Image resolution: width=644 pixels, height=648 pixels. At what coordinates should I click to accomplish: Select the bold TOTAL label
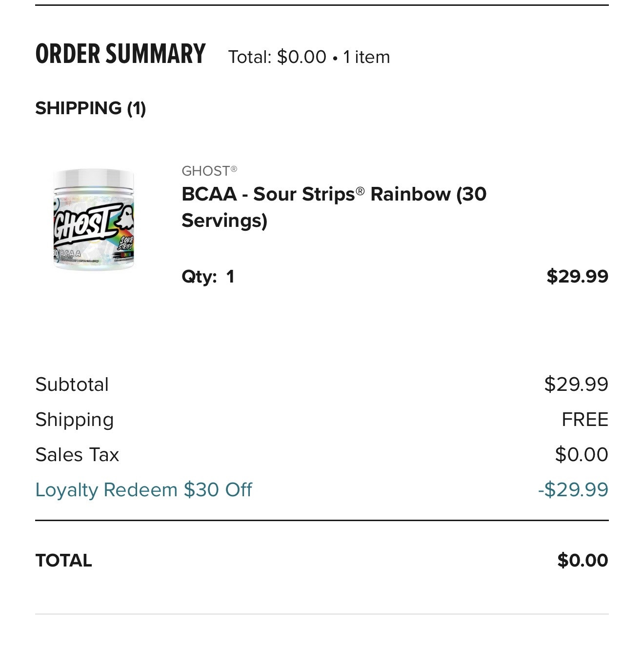pos(63,560)
